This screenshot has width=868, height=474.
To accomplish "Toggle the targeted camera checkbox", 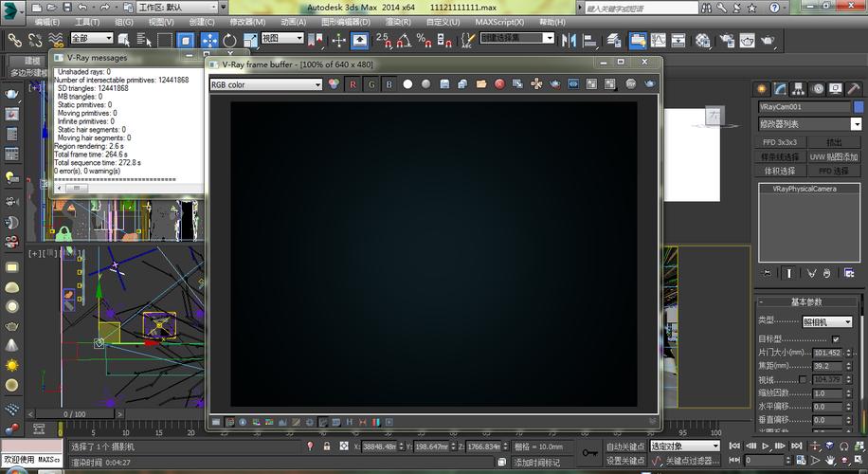I will pyautogui.click(x=835, y=338).
